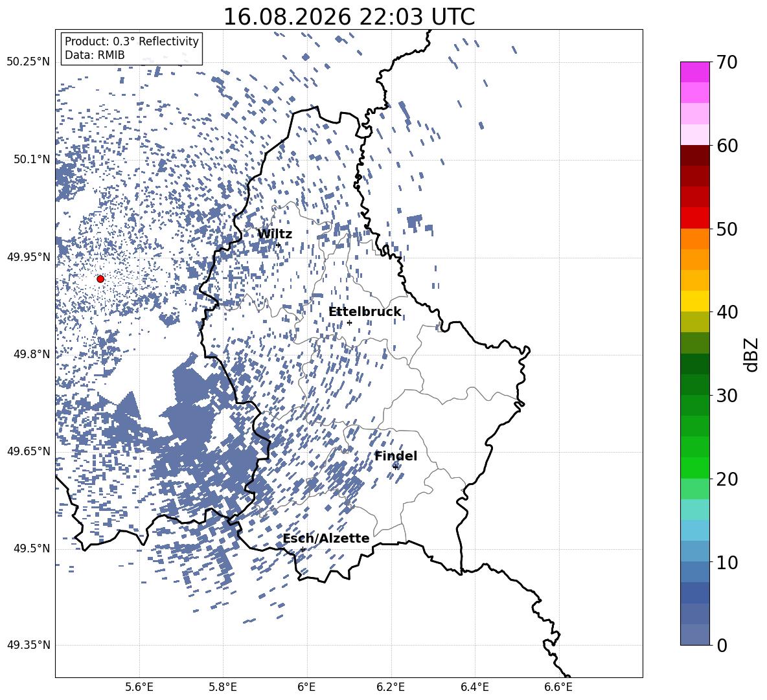Screen dimensions: 767x700
Task: Click the red 50 dBZ colorbar segment
Action: tap(694, 218)
